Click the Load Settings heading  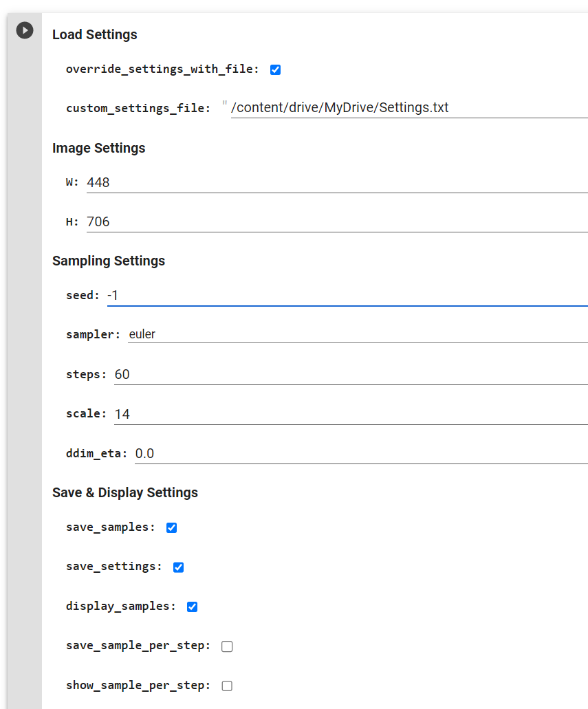[95, 34]
